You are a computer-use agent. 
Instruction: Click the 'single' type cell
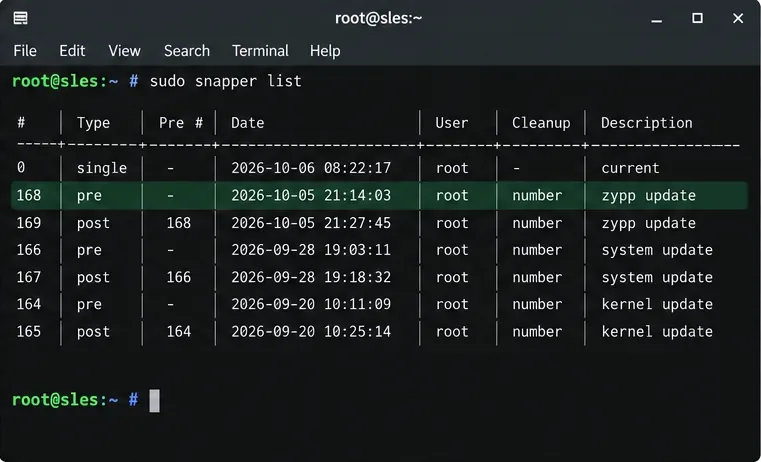click(x=102, y=168)
